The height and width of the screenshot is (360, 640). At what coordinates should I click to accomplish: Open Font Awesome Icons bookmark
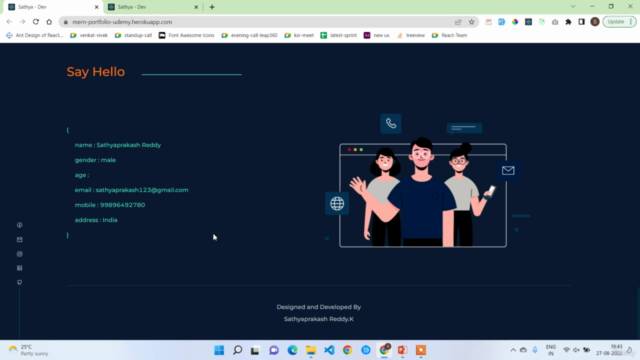187,36
